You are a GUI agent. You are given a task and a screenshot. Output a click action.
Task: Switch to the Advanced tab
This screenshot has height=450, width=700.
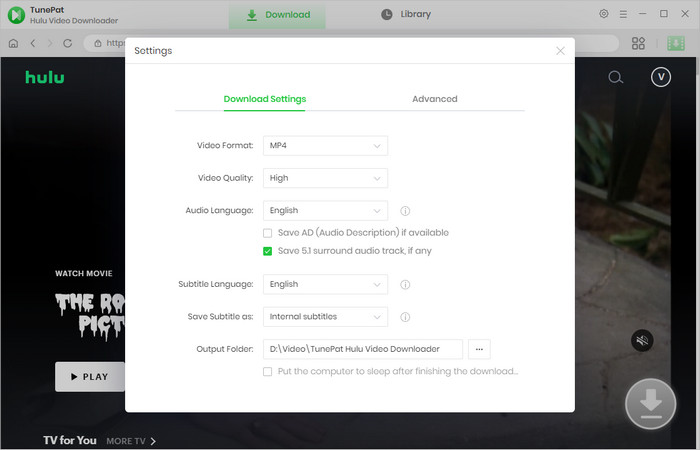pos(434,99)
